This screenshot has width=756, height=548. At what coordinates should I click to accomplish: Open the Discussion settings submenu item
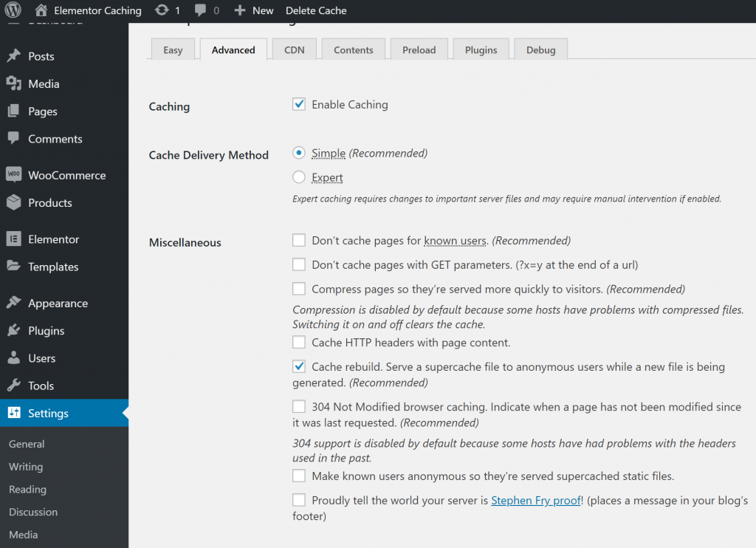(33, 512)
